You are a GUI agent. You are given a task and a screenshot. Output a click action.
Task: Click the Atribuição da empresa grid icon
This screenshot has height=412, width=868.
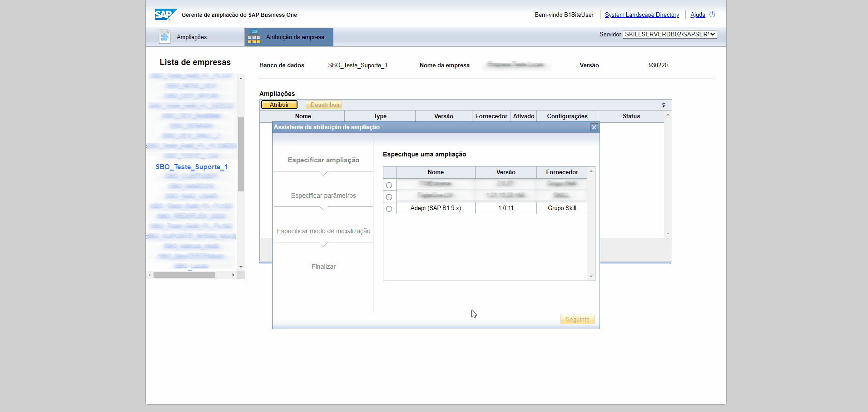coord(254,37)
